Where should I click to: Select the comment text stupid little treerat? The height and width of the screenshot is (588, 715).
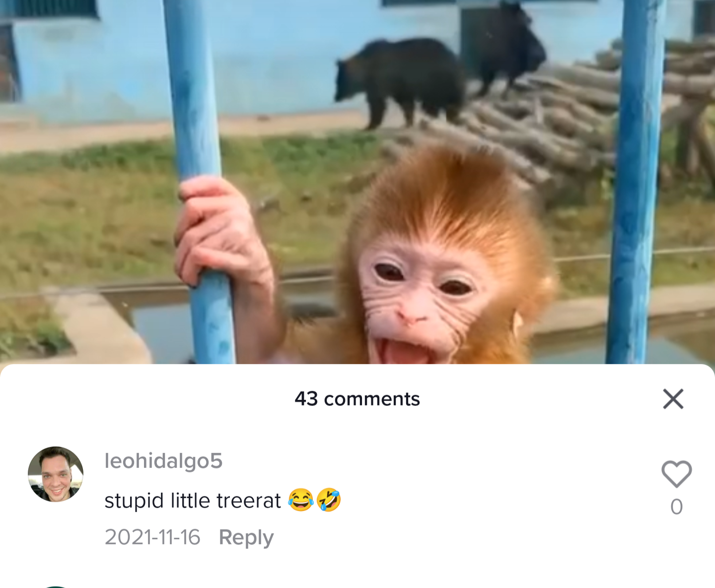tap(193, 501)
